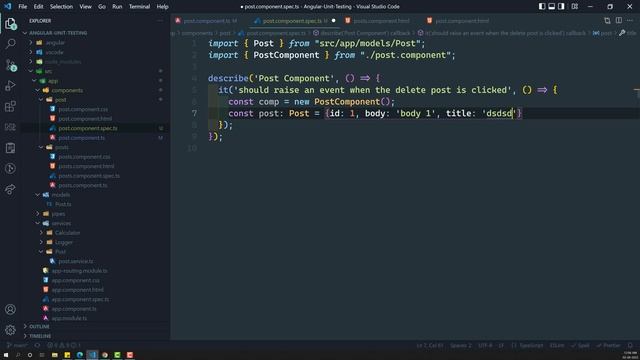Open the Run menu

coord(117,7)
